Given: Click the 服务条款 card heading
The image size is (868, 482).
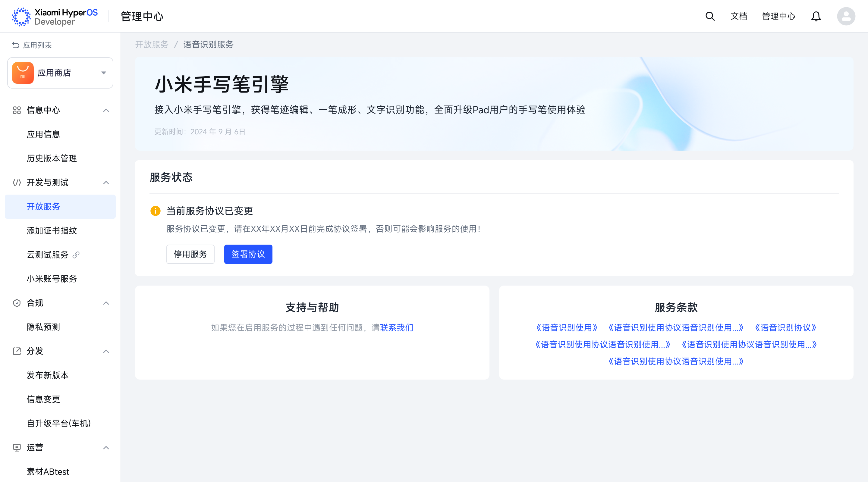Looking at the screenshot, I should coord(676,308).
